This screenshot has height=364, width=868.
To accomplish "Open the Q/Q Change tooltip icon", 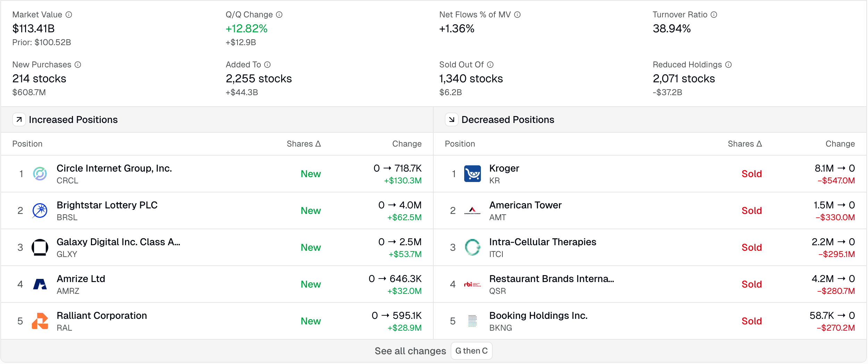I will 278,14.
